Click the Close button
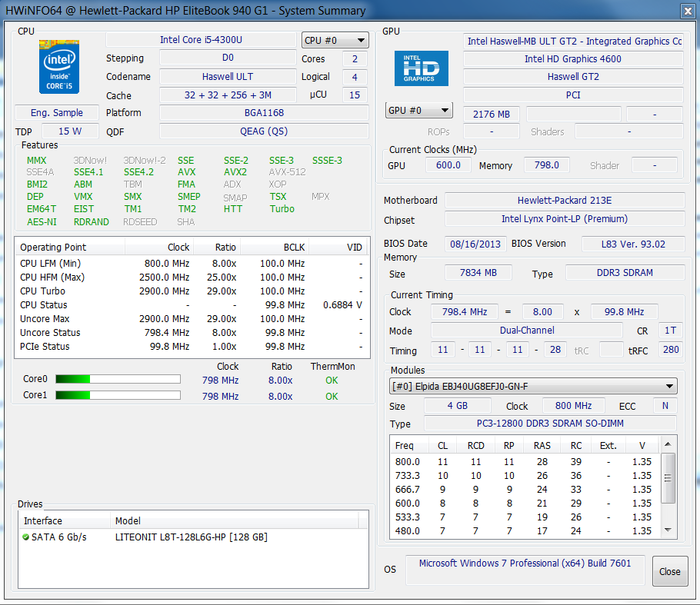The image size is (700, 605). pos(670,571)
